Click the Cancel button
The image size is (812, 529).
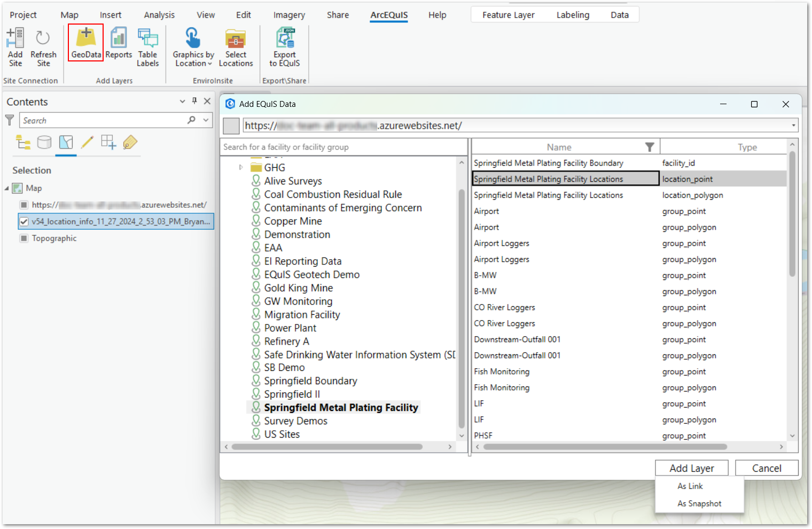767,468
